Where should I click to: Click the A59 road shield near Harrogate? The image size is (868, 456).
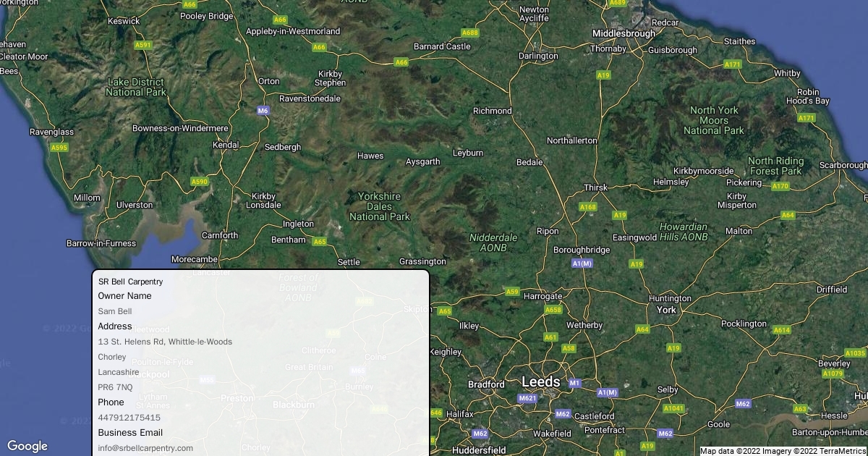(512, 292)
